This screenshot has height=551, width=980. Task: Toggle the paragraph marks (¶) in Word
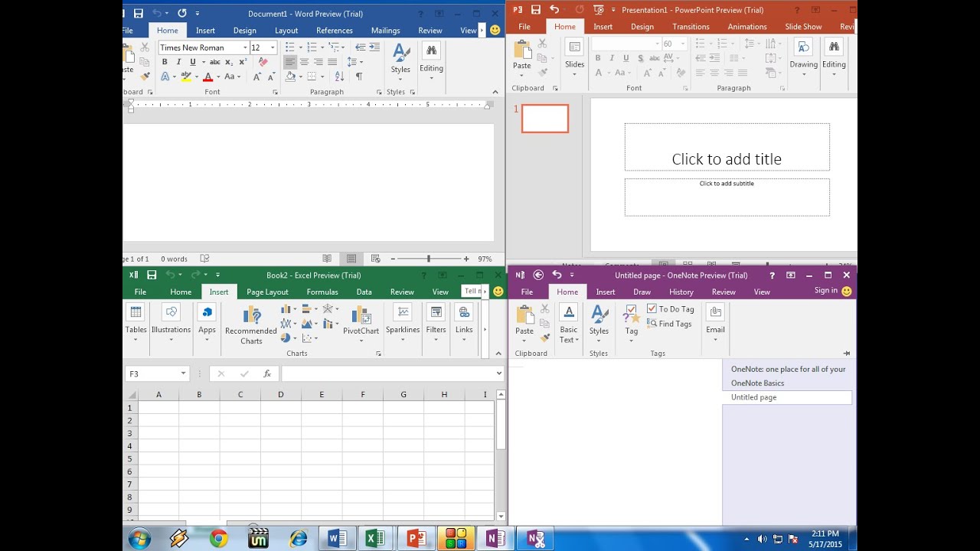[358, 77]
